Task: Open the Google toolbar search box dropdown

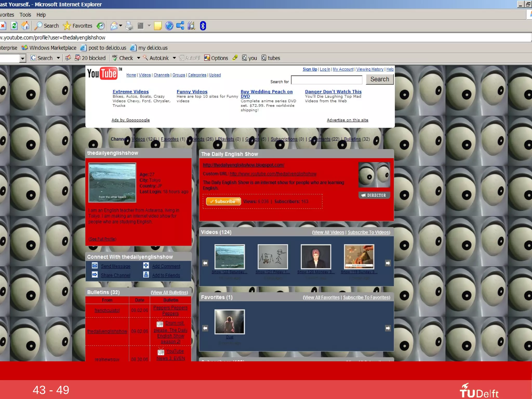Action: tap(23, 58)
